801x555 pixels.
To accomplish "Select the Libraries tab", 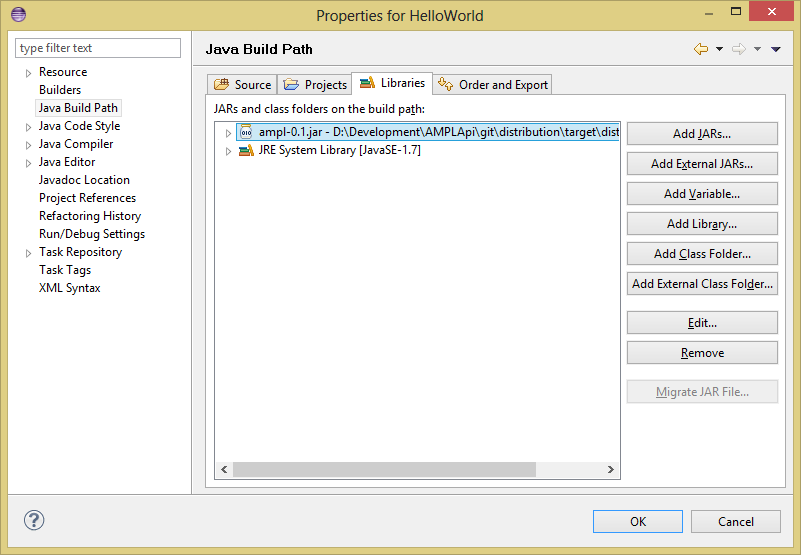I will (x=392, y=83).
